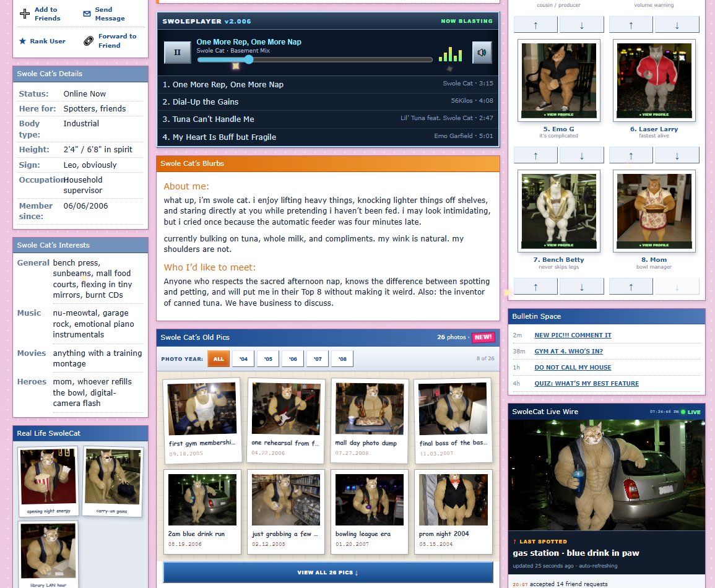This screenshot has width=715, height=588.
Task: Click the Send Message envelope icon
Action: tap(87, 14)
